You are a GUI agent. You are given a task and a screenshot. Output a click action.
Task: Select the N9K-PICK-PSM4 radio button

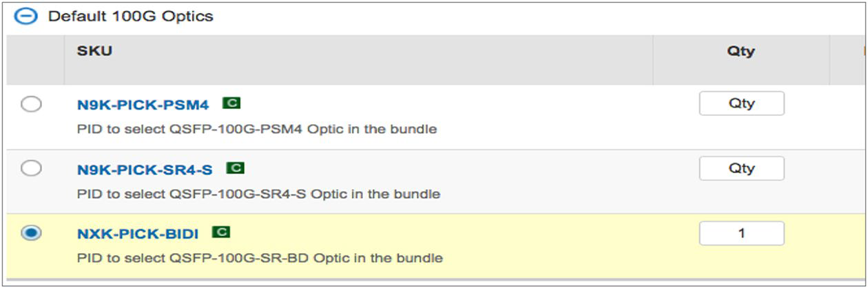[x=31, y=104]
